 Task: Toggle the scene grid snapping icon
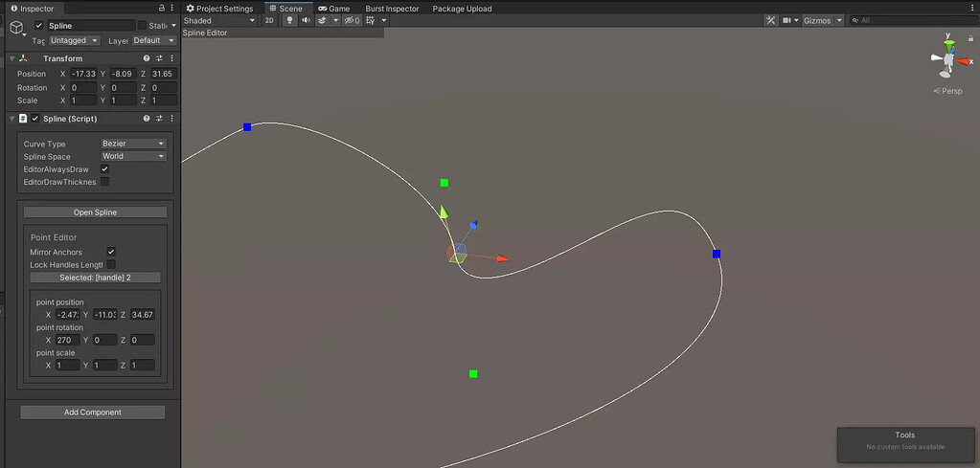371,20
